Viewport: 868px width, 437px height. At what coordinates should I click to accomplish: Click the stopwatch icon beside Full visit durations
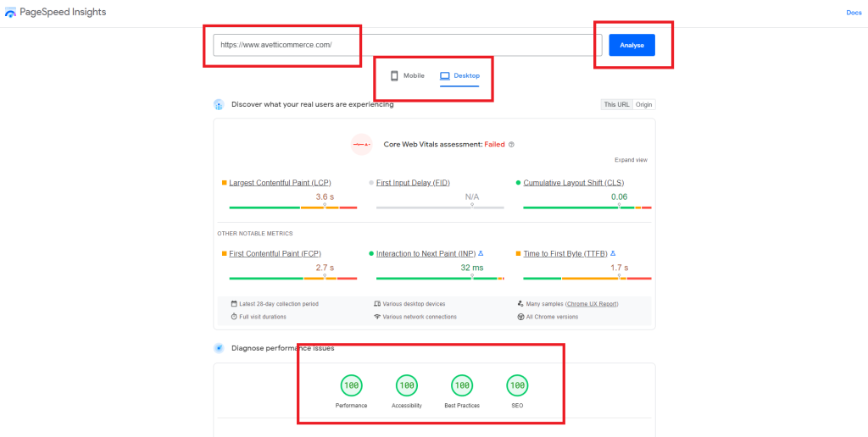pos(234,317)
